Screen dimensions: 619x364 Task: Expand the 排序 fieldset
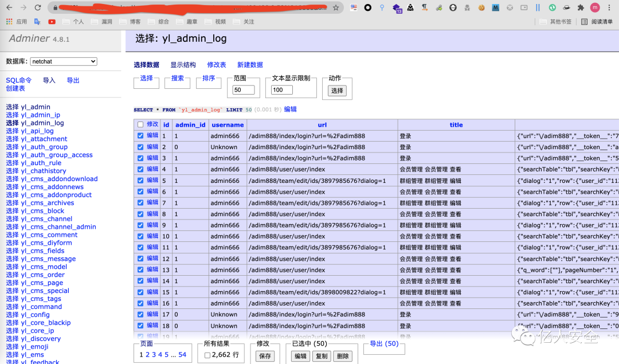pos(209,78)
